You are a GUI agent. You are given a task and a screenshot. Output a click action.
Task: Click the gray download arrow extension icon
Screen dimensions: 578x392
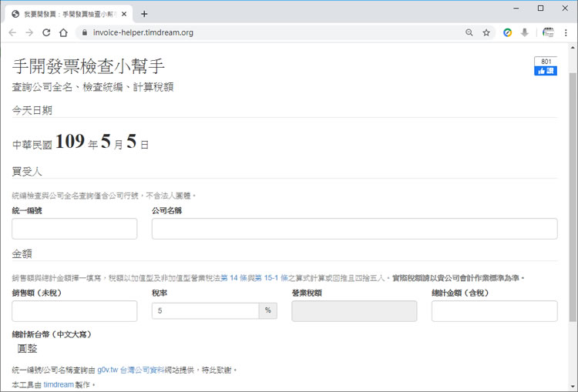click(x=525, y=32)
